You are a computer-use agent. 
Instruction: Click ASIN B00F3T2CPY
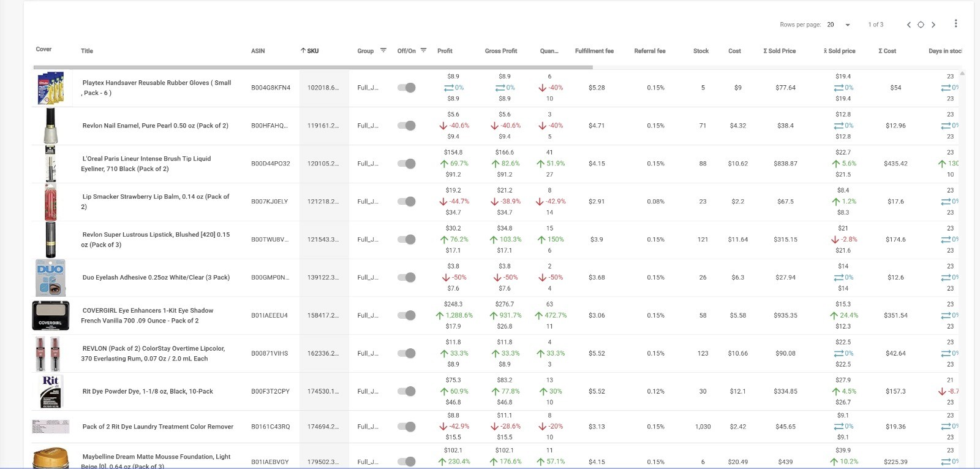[x=270, y=391]
